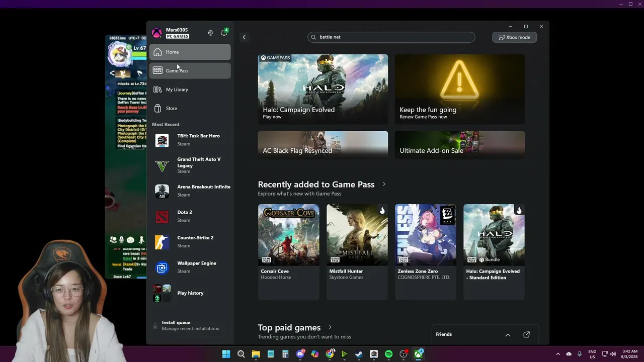Open Spotify from the taskbar
Screen dimensions: 644x362
[x=388, y=354]
